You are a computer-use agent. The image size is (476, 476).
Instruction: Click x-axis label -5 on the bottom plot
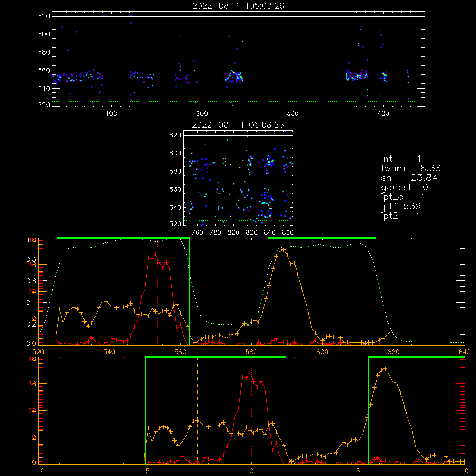pyautogui.click(x=145, y=471)
